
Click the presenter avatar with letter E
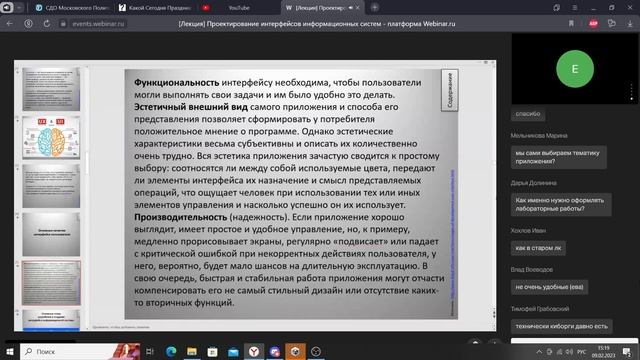tap(575, 69)
